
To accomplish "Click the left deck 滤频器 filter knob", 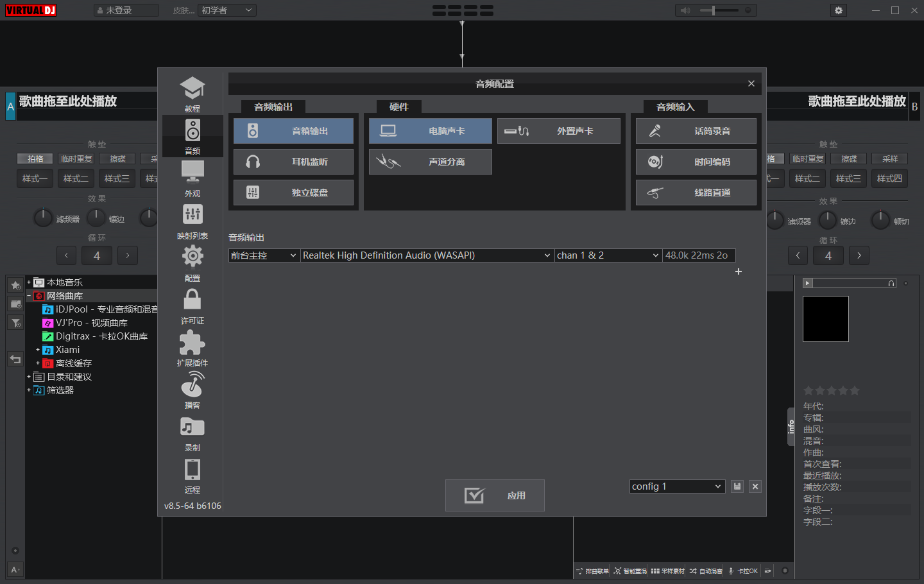I will 43,218.
